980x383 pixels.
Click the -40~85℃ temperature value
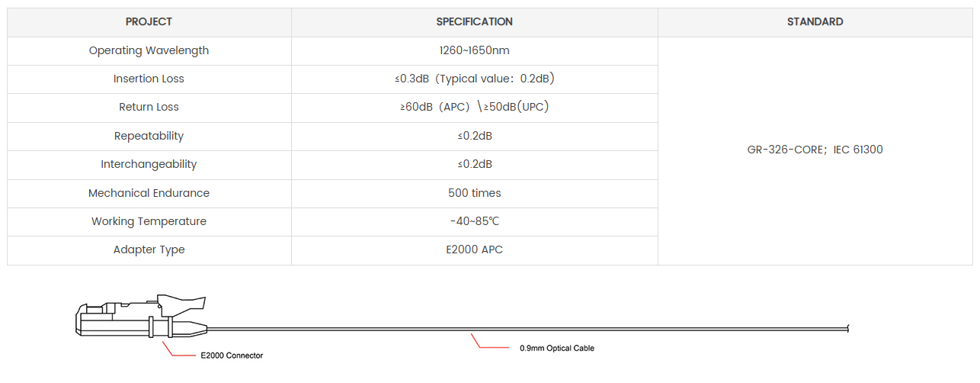pos(474,221)
